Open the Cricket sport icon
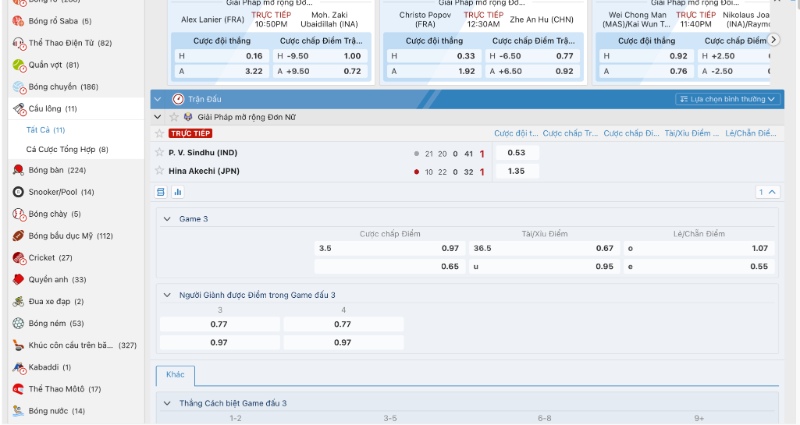 [x=18, y=258]
